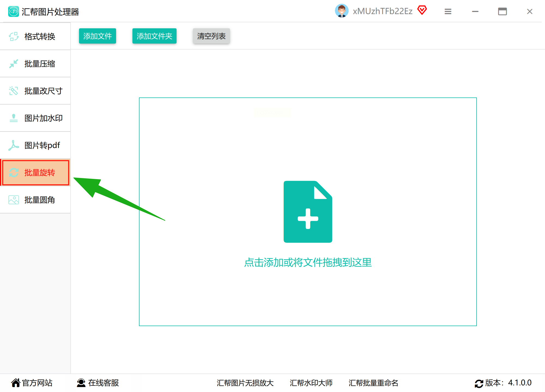Open 在线客服 support link
This screenshot has width=545, height=392.
98,383
